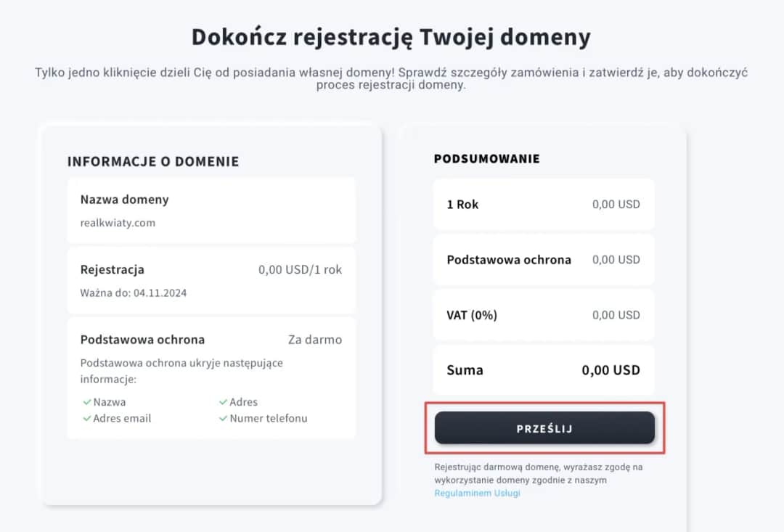Click the page heading Dokończ rejestrację Twojej domeny
This screenshot has width=784, height=532.
pos(391,36)
